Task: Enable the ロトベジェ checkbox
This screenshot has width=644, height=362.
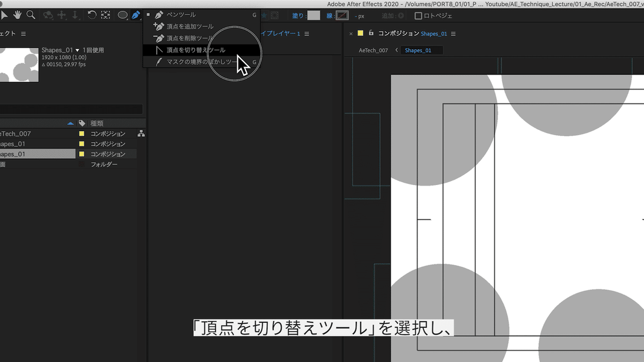Action: click(419, 16)
